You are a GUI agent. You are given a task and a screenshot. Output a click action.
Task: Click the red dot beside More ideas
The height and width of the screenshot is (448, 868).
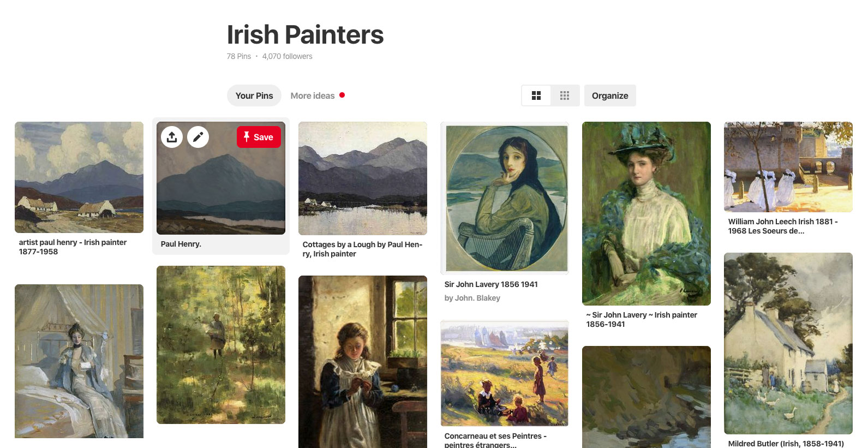click(x=342, y=95)
